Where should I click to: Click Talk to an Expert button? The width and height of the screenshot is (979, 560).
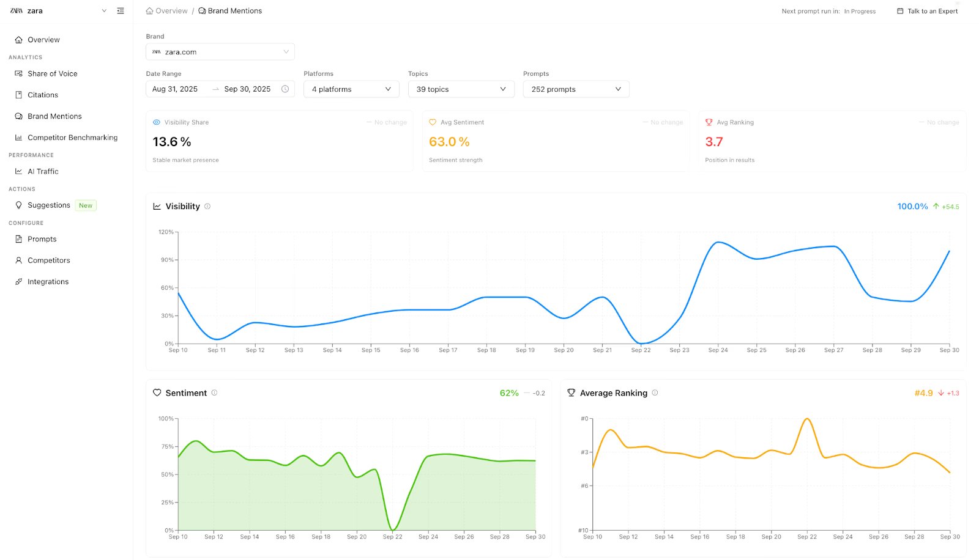(928, 11)
